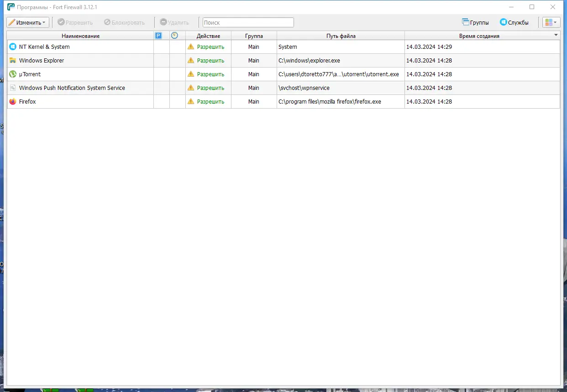Image resolution: width=567 pixels, height=392 pixels.
Task: Focus the Поиск search field
Action: tap(248, 22)
